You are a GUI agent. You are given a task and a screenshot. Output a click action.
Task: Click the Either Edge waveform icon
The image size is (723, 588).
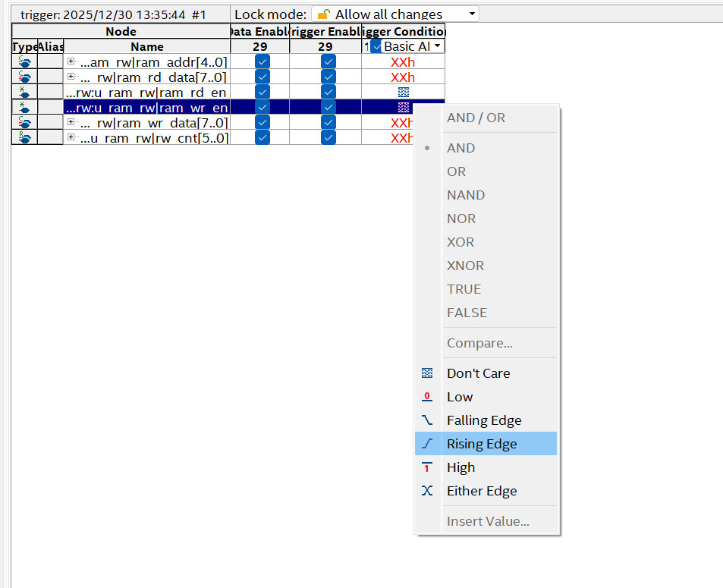(x=427, y=491)
